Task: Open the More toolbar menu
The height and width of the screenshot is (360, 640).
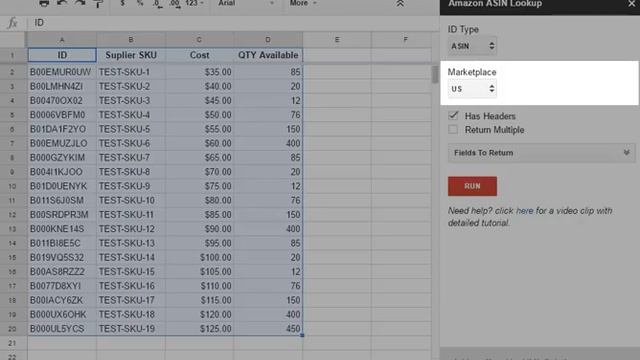Action: [302, 3]
